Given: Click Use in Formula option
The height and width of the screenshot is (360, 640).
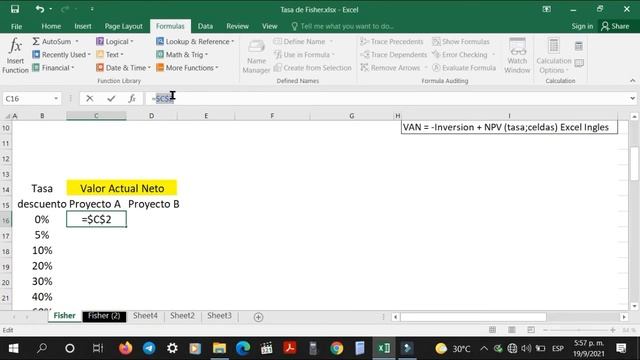Looking at the screenshot, I should 304,55.
